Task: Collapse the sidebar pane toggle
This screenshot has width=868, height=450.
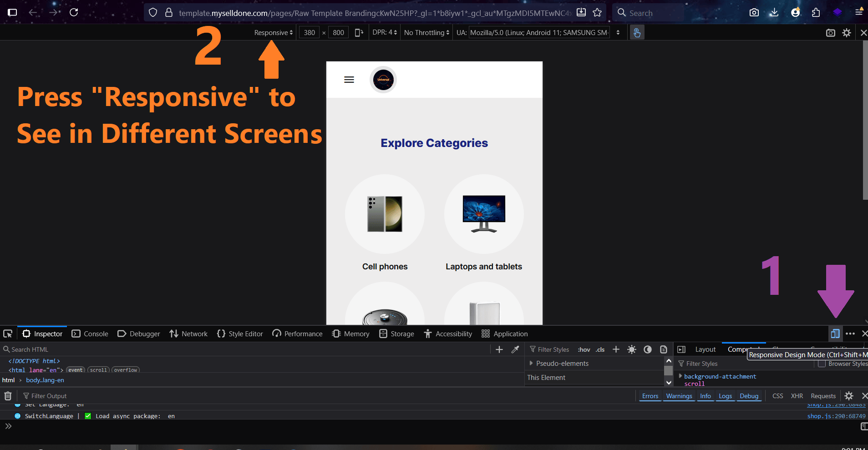Action: (681, 349)
